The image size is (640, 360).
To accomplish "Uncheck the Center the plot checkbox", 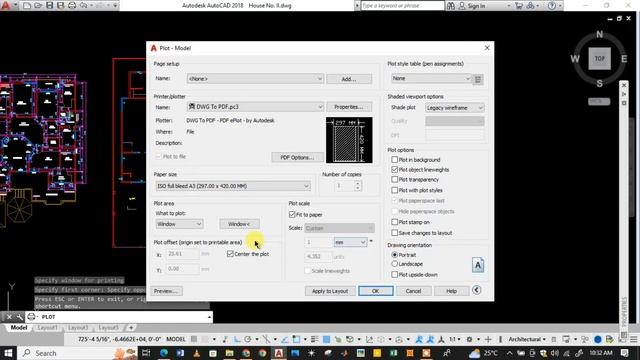I will click(x=230, y=254).
